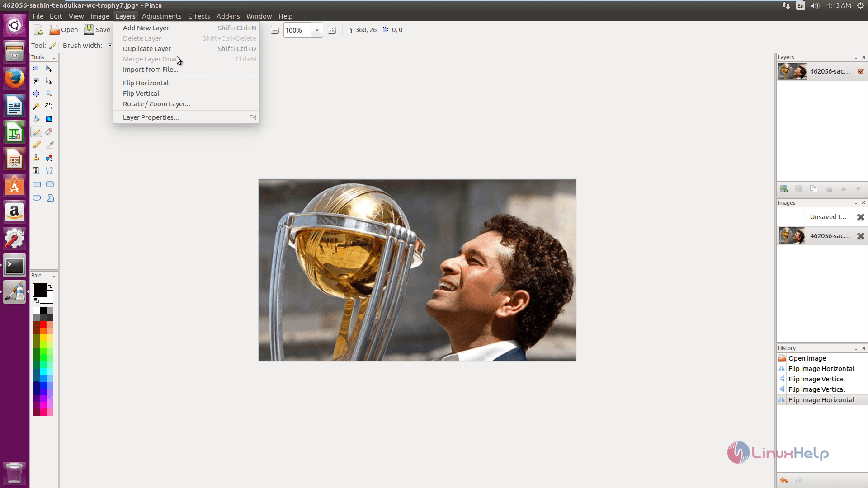Open Firefox from the Ubuntu launcher

(14, 79)
